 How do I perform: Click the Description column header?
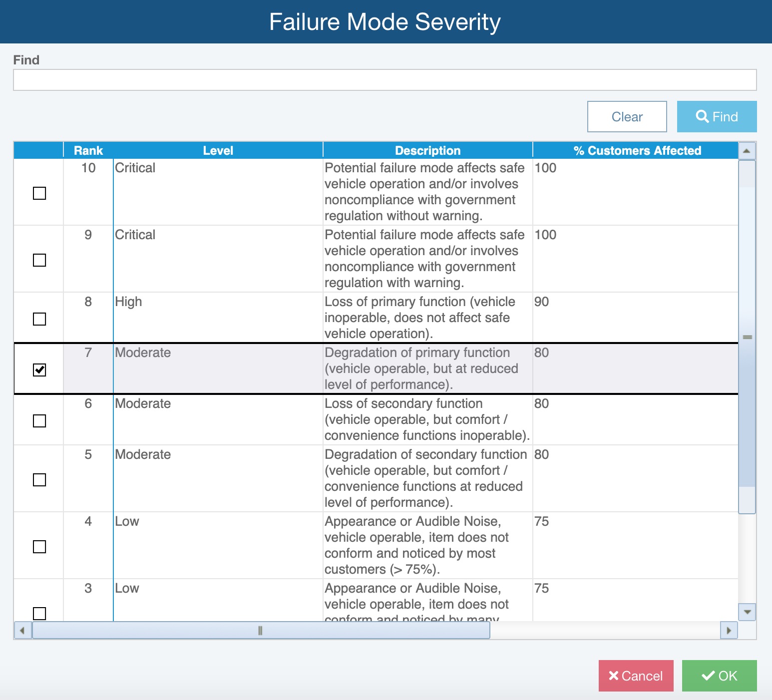pyautogui.click(x=427, y=151)
